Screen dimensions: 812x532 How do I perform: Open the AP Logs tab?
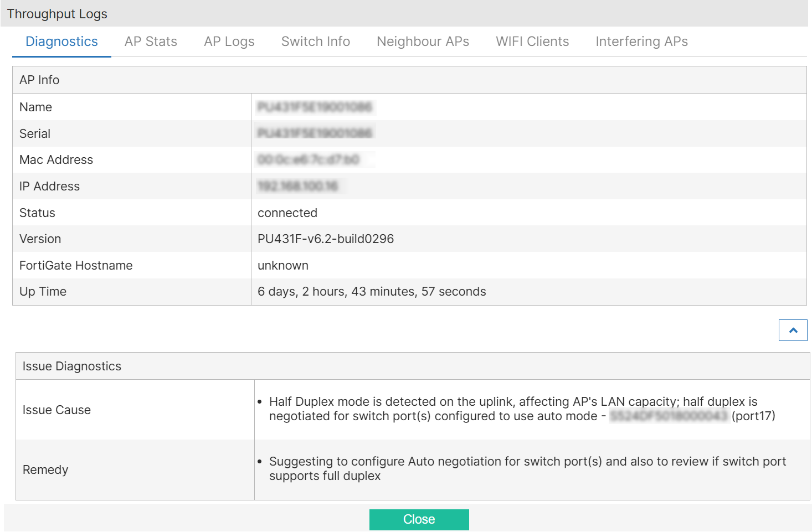click(229, 42)
